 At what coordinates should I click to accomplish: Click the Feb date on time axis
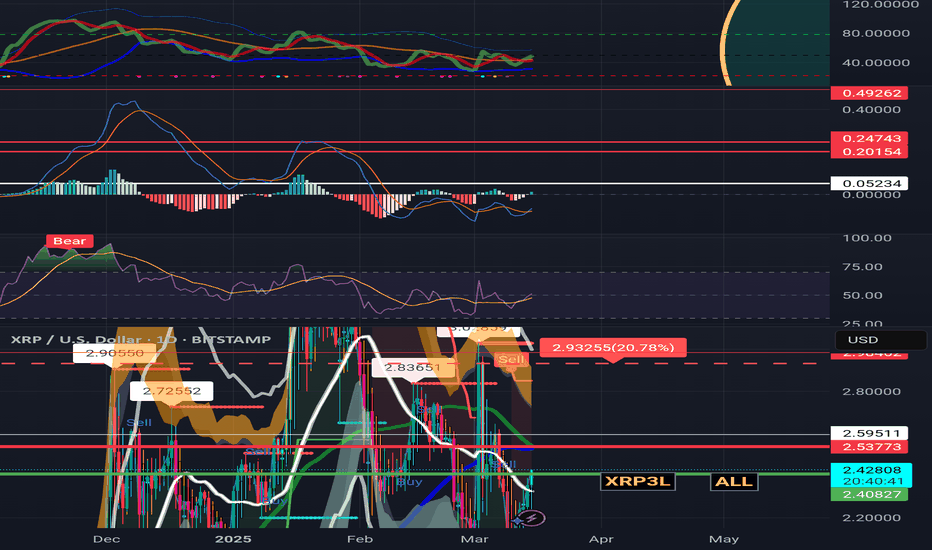coord(360,539)
